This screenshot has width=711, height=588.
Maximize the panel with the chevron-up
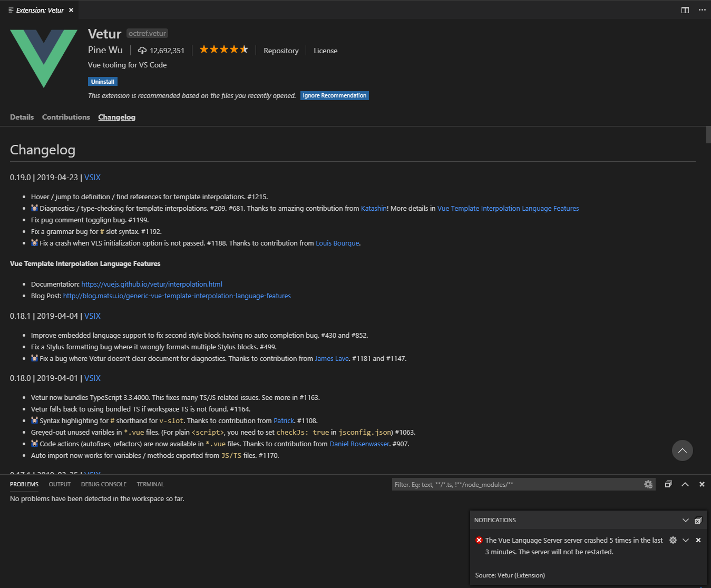pos(685,484)
